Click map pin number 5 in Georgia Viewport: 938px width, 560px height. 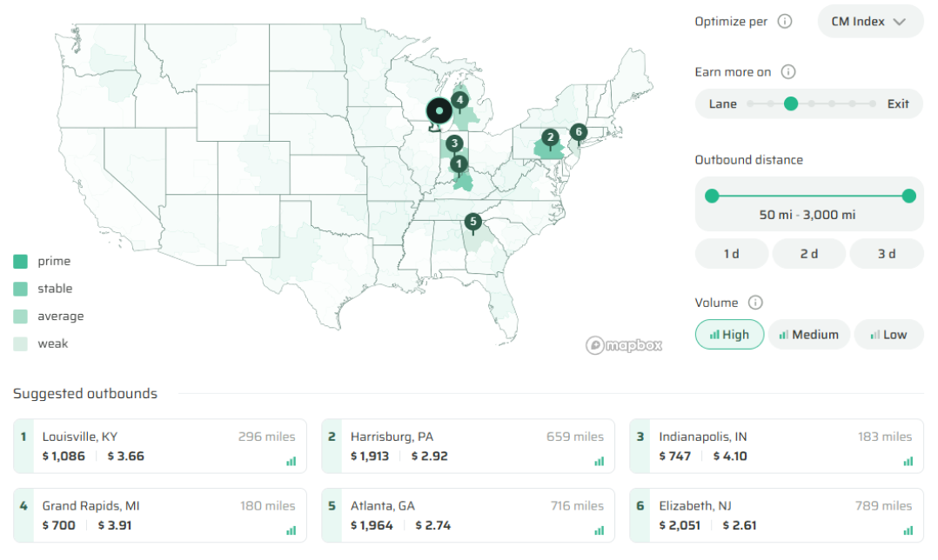pyautogui.click(x=473, y=223)
